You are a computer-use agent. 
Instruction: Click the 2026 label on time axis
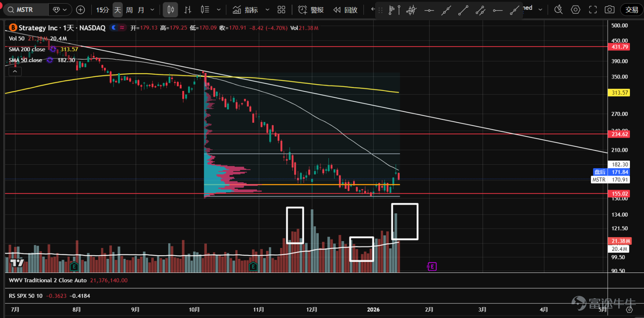(x=373, y=310)
